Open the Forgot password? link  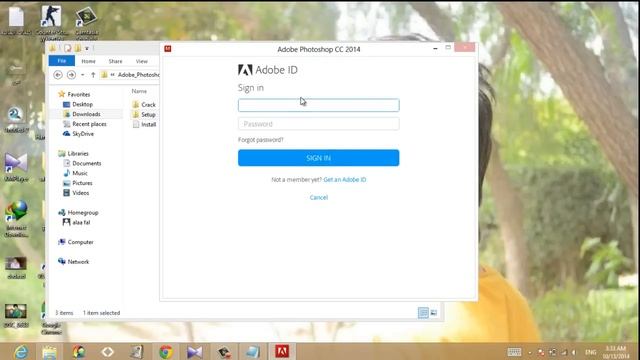click(x=260, y=140)
